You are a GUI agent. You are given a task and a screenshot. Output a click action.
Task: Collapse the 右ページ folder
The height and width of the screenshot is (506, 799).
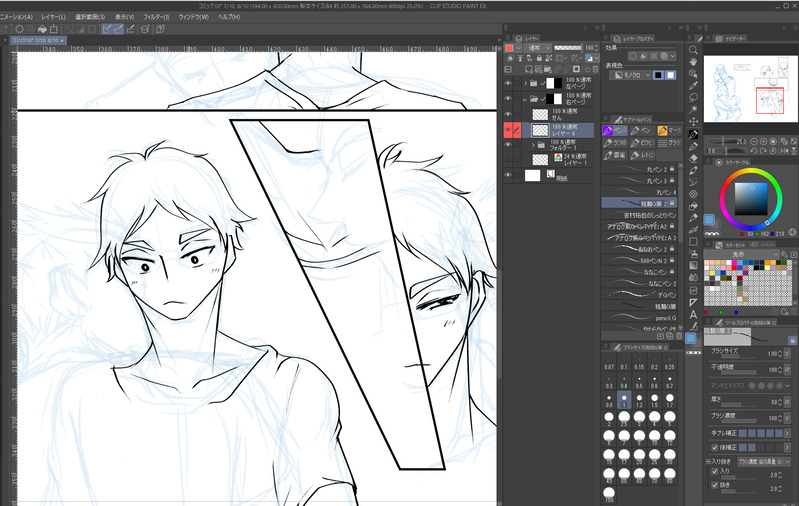coord(525,98)
